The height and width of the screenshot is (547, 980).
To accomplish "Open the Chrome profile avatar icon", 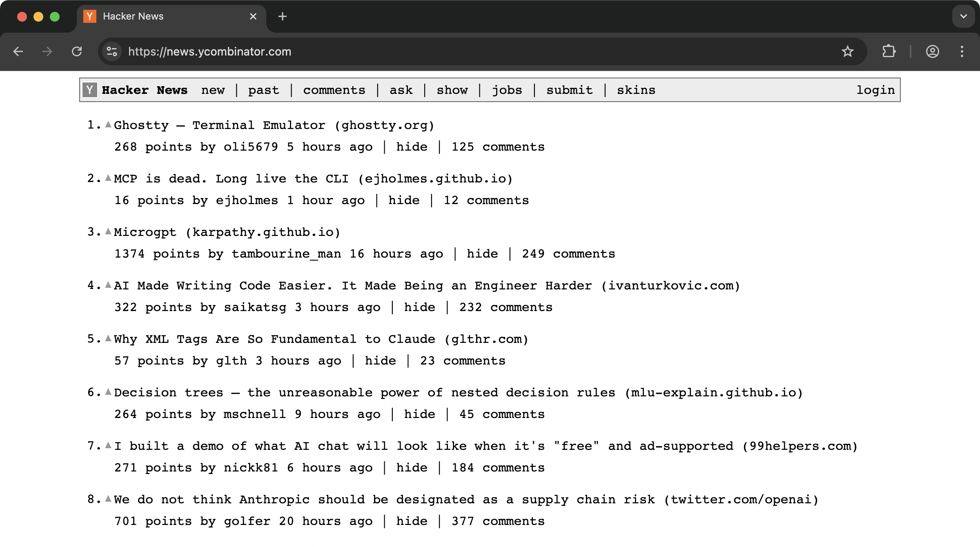I will (932, 51).
